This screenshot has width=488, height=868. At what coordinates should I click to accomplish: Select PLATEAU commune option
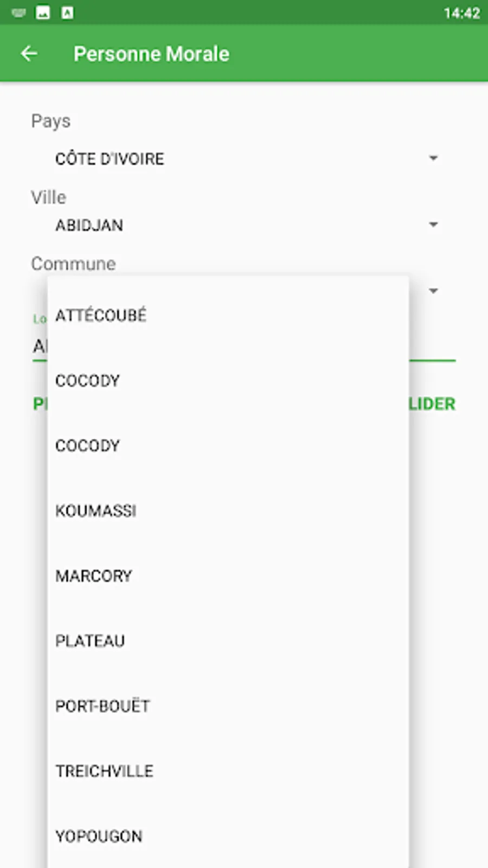point(90,641)
